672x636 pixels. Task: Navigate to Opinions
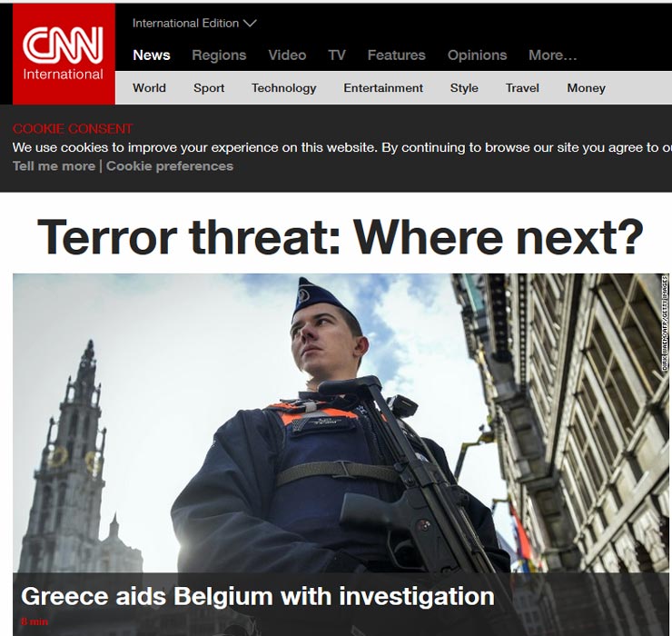tap(477, 55)
